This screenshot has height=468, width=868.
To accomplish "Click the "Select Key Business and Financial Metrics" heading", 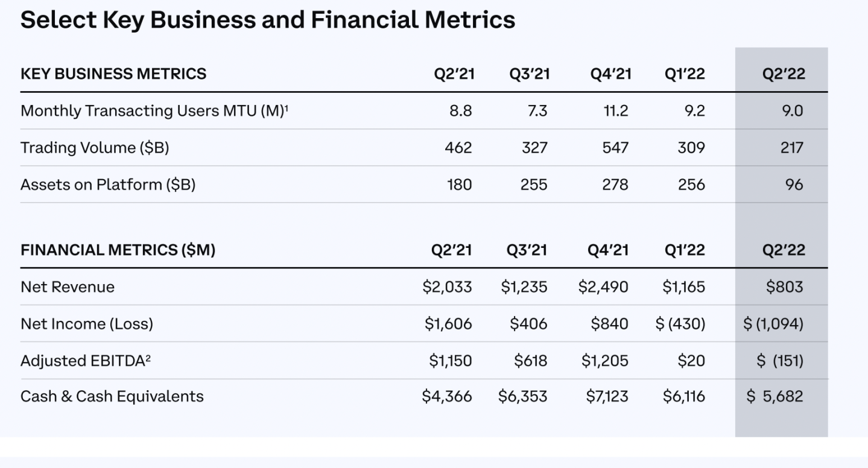I will click(x=268, y=21).
